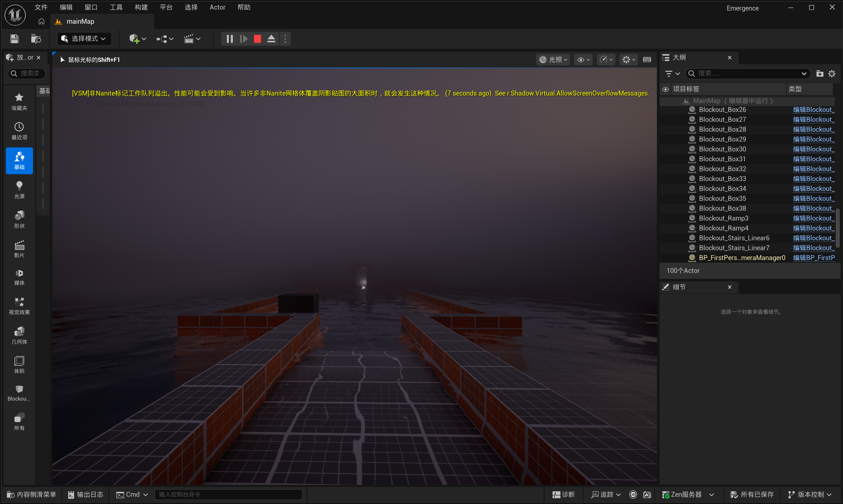Create a new folder in the outliner
843x504 pixels.
pos(820,73)
